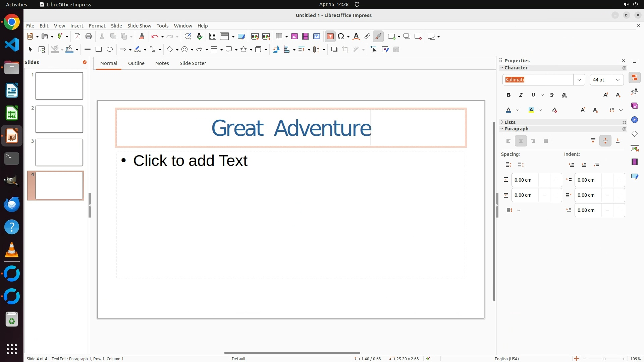Select the Rectangle drawing tool
644x362 pixels.
(99, 50)
